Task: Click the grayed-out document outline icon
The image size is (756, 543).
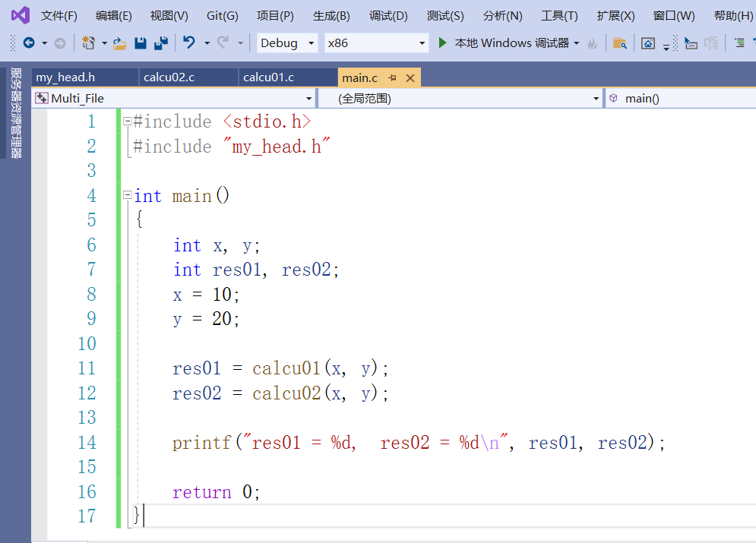Action: click(711, 43)
